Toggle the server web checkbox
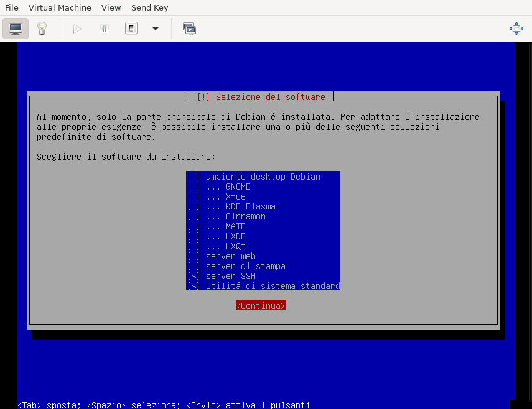532x409 pixels. click(x=194, y=256)
